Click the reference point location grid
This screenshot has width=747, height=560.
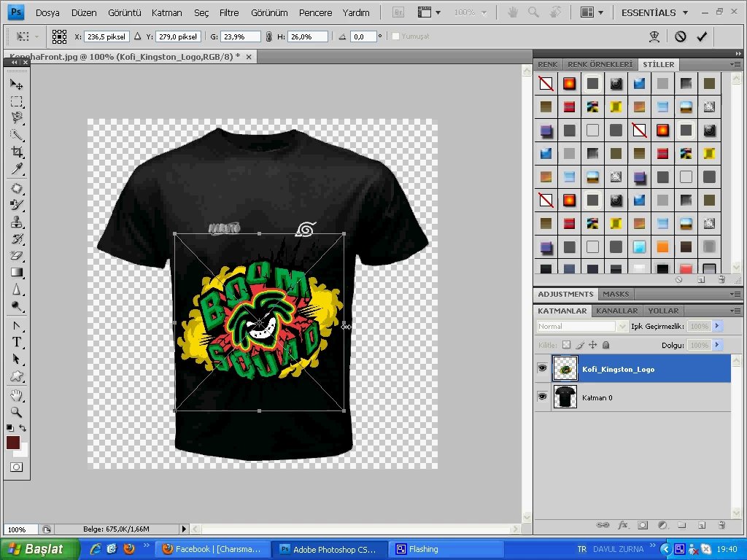coord(60,36)
